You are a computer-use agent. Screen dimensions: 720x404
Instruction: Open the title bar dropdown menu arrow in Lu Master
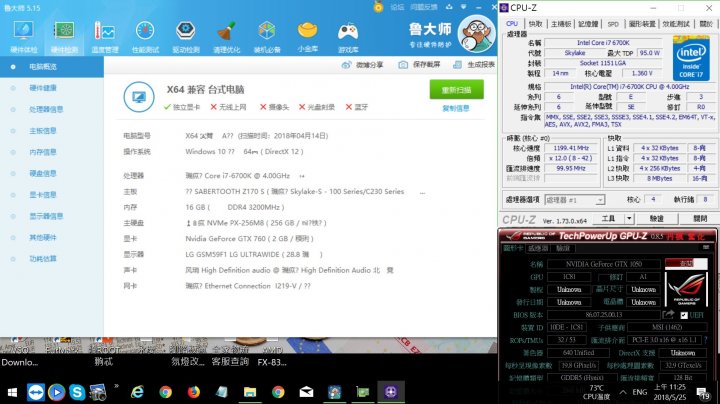click(x=464, y=7)
